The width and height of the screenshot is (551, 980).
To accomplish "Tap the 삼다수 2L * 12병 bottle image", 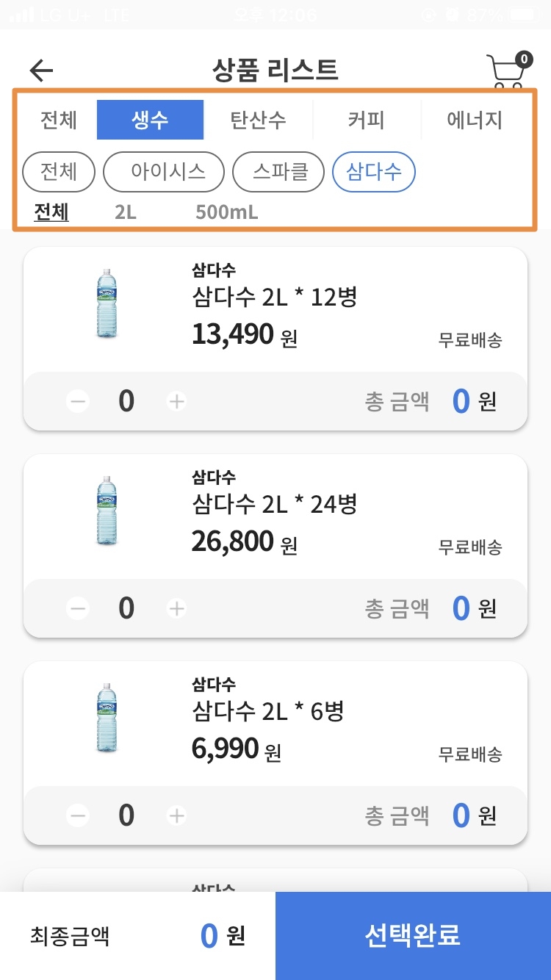I will point(107,303).
